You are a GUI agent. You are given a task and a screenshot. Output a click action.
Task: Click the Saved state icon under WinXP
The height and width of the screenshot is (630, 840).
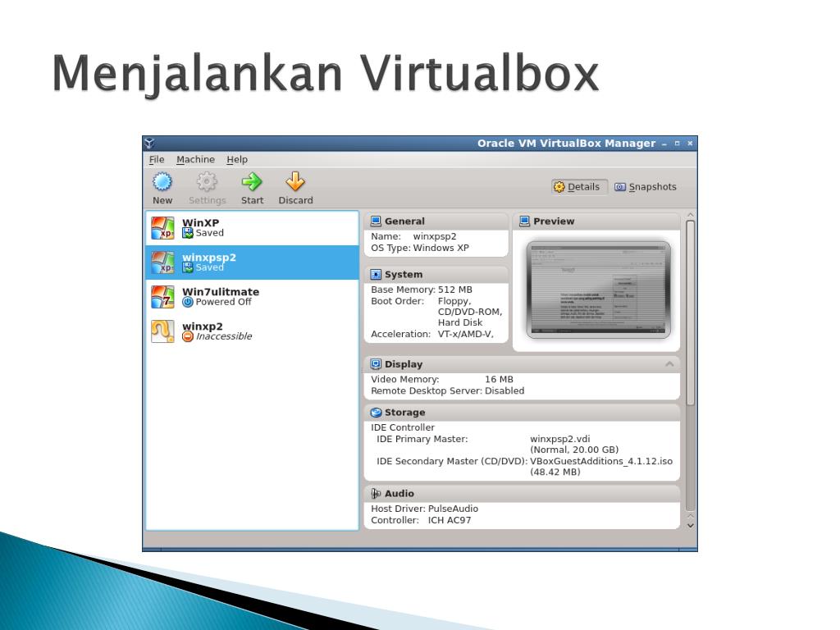[x=188, y=233]
